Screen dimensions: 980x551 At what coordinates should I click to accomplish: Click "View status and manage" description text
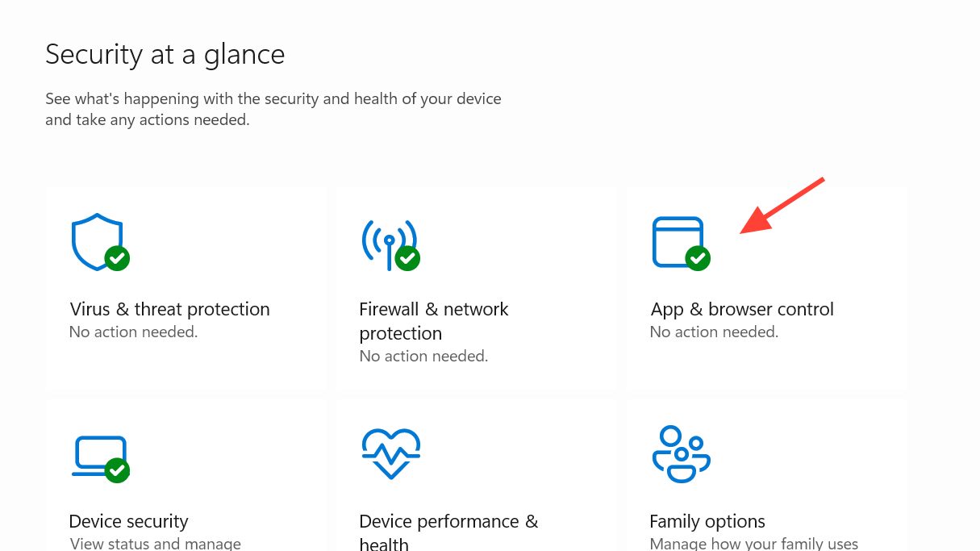tap(155, 544)
